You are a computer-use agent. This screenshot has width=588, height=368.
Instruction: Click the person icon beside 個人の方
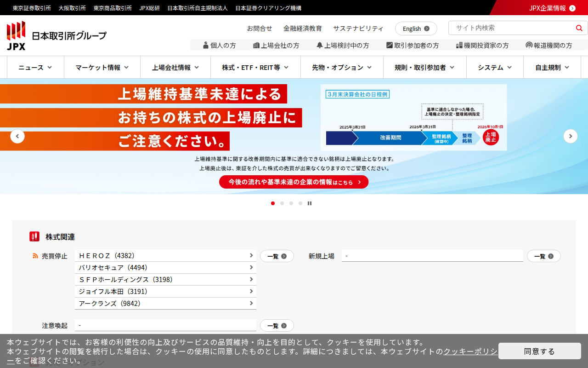point(206,45)
